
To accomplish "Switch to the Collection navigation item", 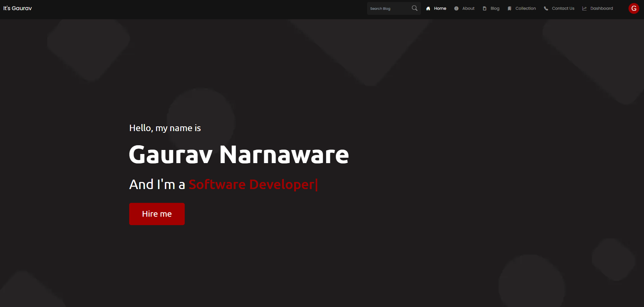I will pyautogui.click(x=526, y=8).
